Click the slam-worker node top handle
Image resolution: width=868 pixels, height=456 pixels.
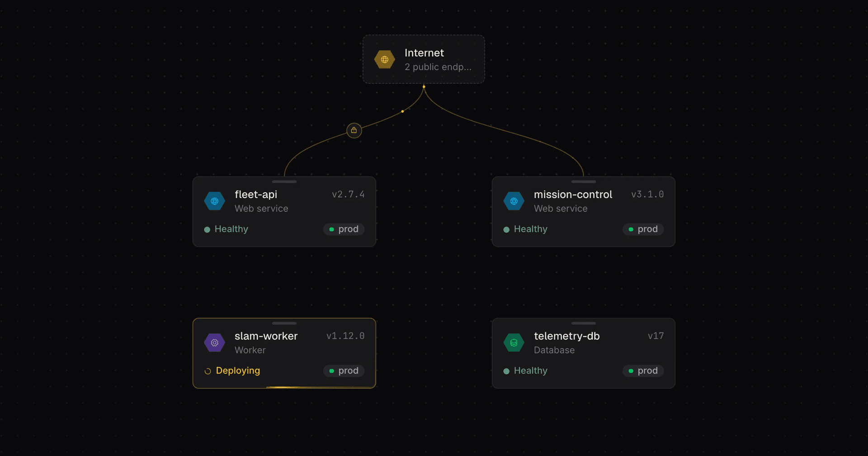coord(284,323)
